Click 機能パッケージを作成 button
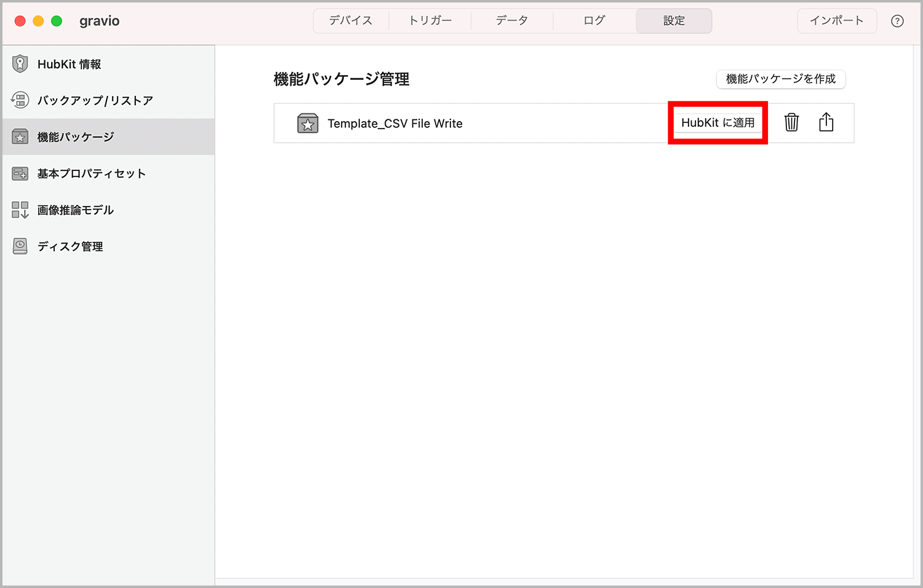Screen dimensions: 923x588 [x=781, y=79]
